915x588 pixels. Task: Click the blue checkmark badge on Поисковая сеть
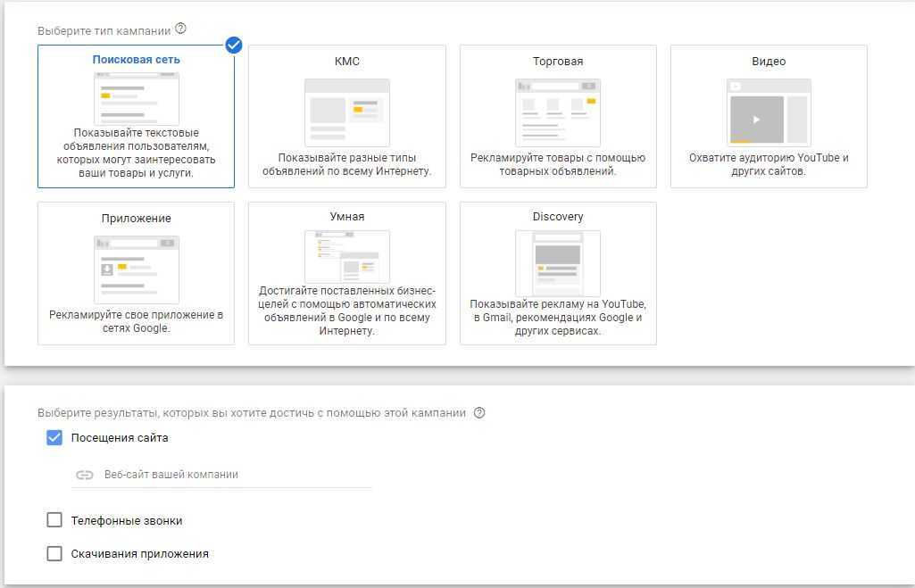(x=234, y=45)
